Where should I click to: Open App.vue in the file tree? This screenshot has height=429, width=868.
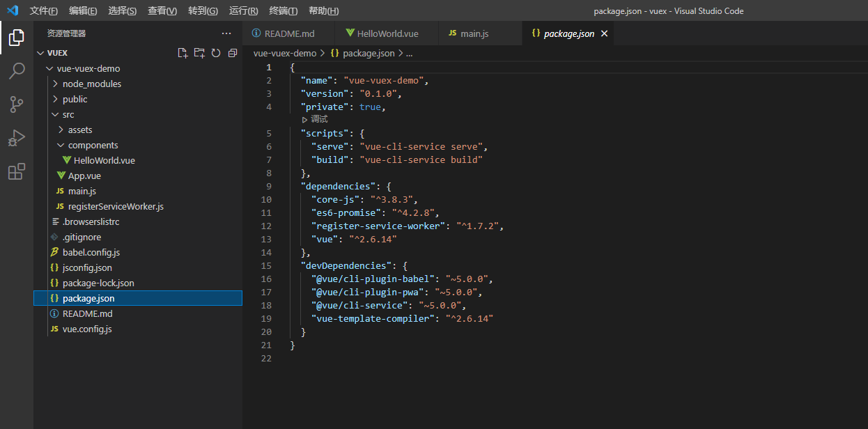(x=138, y=175)
